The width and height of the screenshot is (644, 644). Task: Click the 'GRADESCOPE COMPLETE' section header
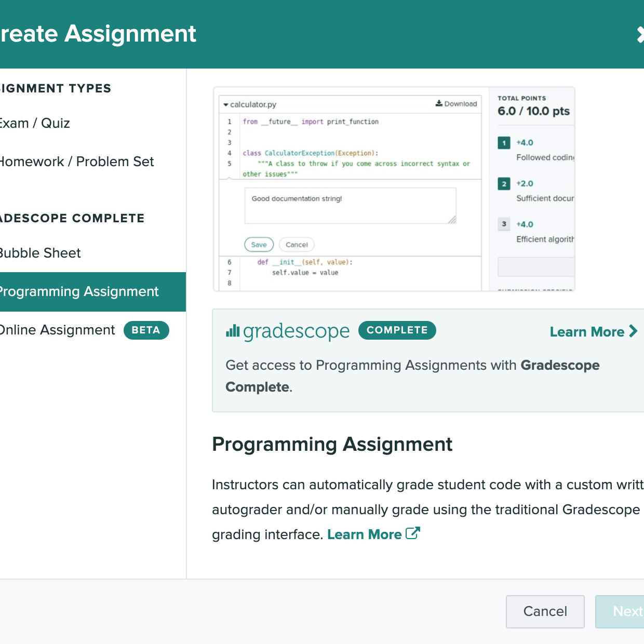pyautogui.click(x=72, y=218)
